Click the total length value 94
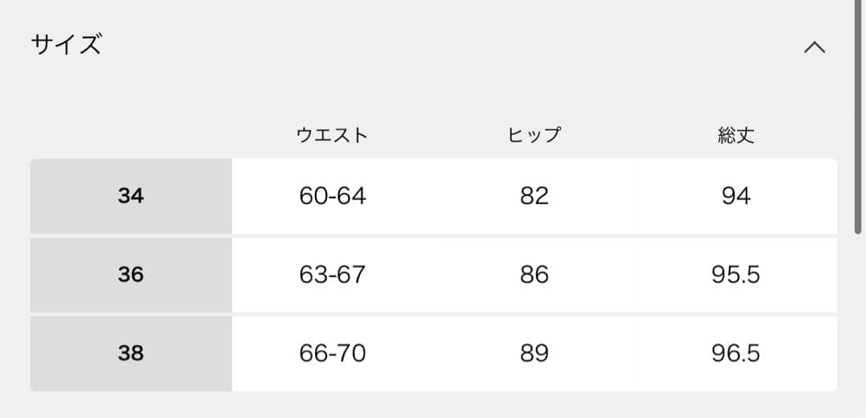The image size is (868, 418). click(735, 196)
